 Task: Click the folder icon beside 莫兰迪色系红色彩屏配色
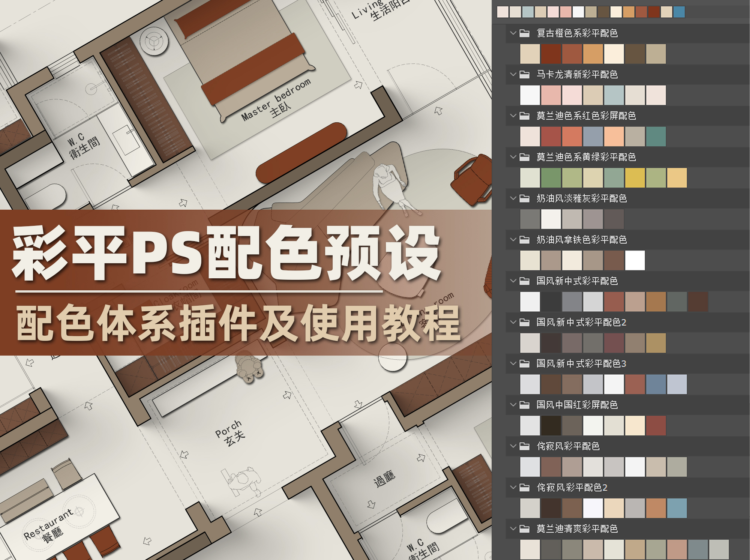[525, 116]
